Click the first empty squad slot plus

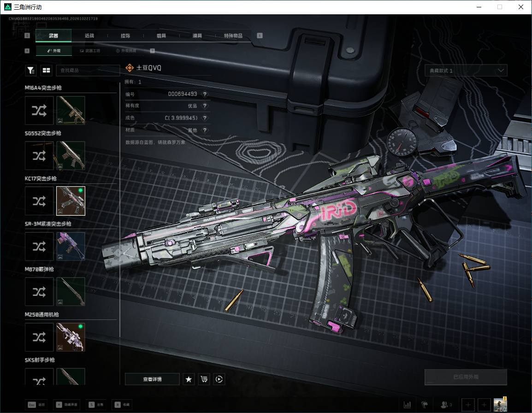pos(468,405)
